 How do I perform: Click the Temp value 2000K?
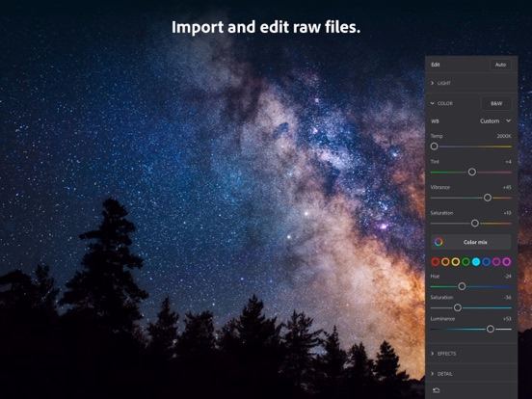point(504,136)
